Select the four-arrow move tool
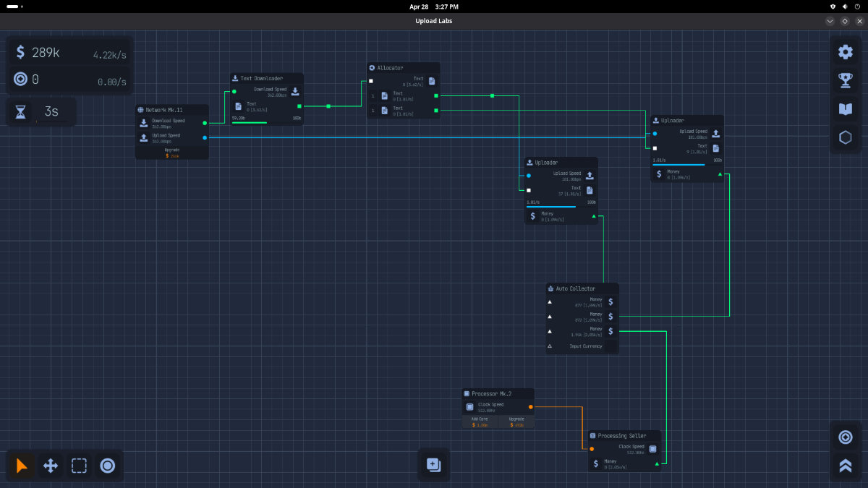 click(x=51, y=466)
